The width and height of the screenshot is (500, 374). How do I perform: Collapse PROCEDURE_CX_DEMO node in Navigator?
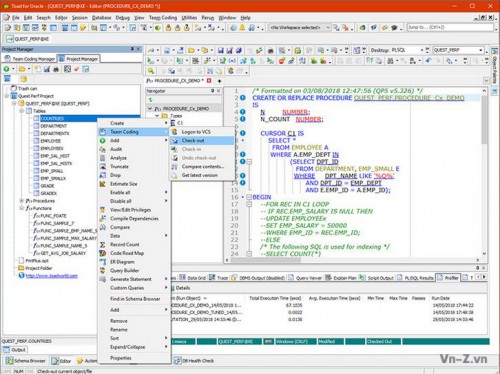(x=150, y=109)
